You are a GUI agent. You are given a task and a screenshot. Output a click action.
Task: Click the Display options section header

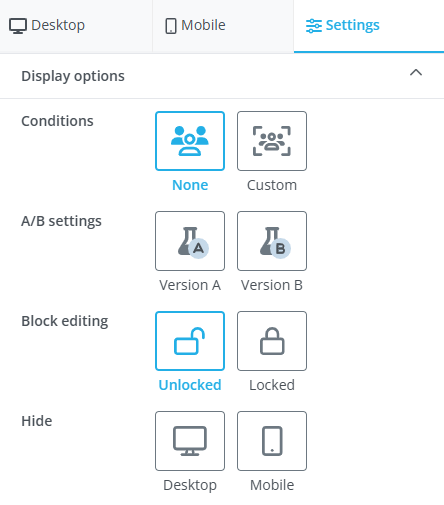point(222,76)
